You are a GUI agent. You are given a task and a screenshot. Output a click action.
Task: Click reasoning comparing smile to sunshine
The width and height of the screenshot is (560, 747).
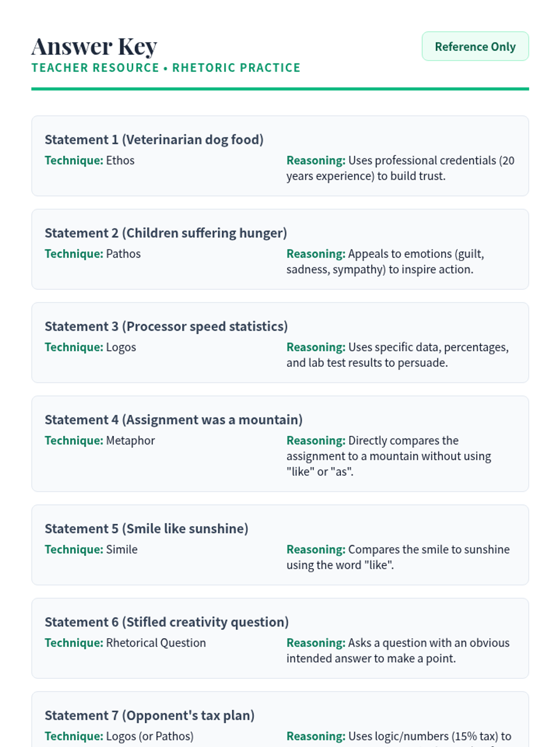tap(398, 557)
